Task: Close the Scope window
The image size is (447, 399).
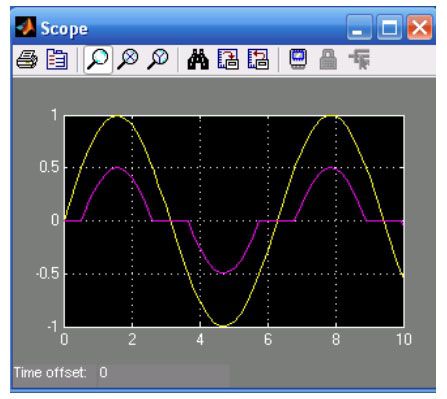Action: (420, 27)
